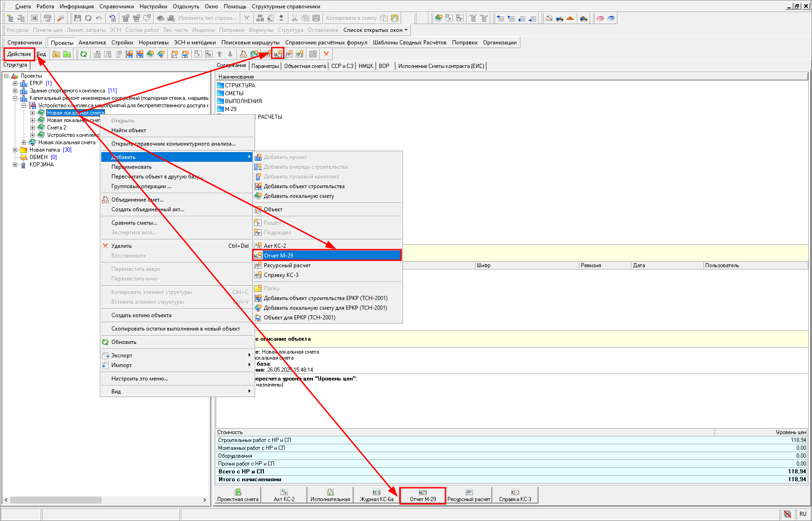This screenshot has height=521, width=812.
Task: Click the hammer and sickle toolbar icon
Action: point(549,18)
